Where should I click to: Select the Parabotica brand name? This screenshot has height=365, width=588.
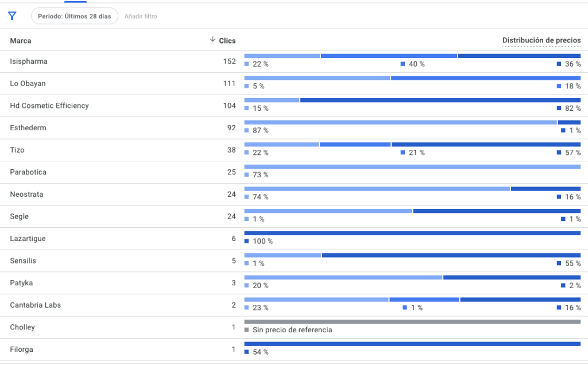[x=28, y=172]
